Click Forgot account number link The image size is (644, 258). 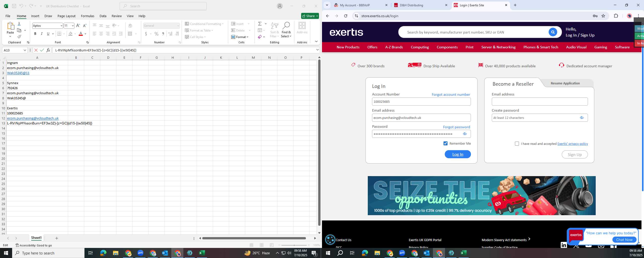[451, 94]
